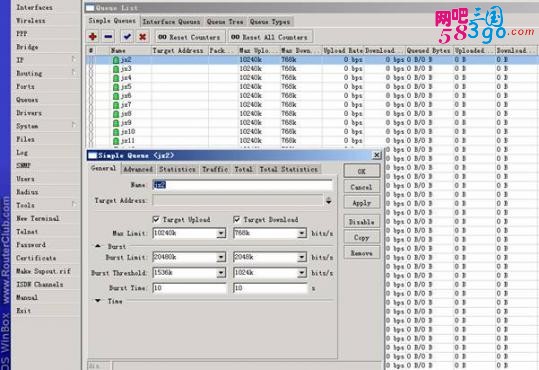
Task: Open the Advanced tab in dialog
Action: pos(138,169)
